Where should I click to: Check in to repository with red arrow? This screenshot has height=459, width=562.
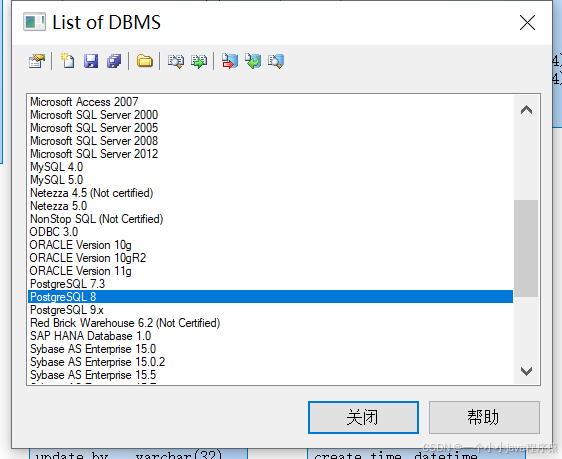click(229, 61)
